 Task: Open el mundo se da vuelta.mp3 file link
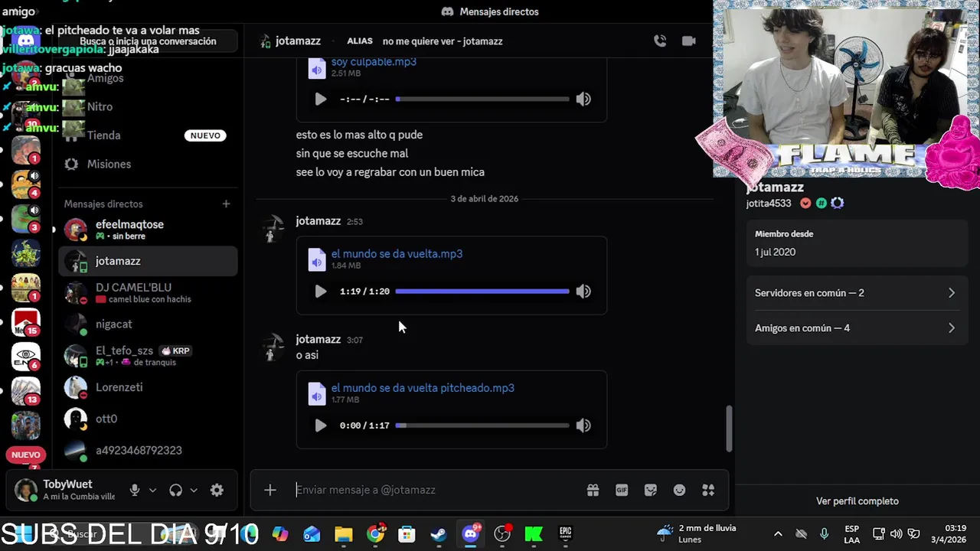point(397,253)
